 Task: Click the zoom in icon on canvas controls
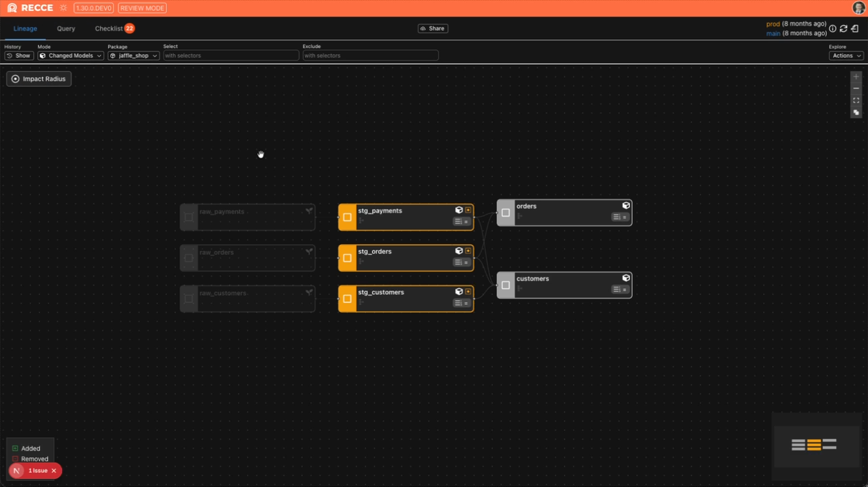[856, 76]
